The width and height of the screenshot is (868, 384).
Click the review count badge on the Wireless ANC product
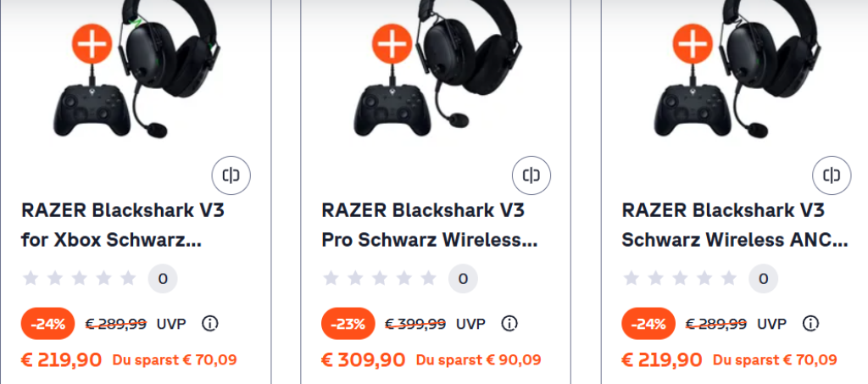(764, 279)
